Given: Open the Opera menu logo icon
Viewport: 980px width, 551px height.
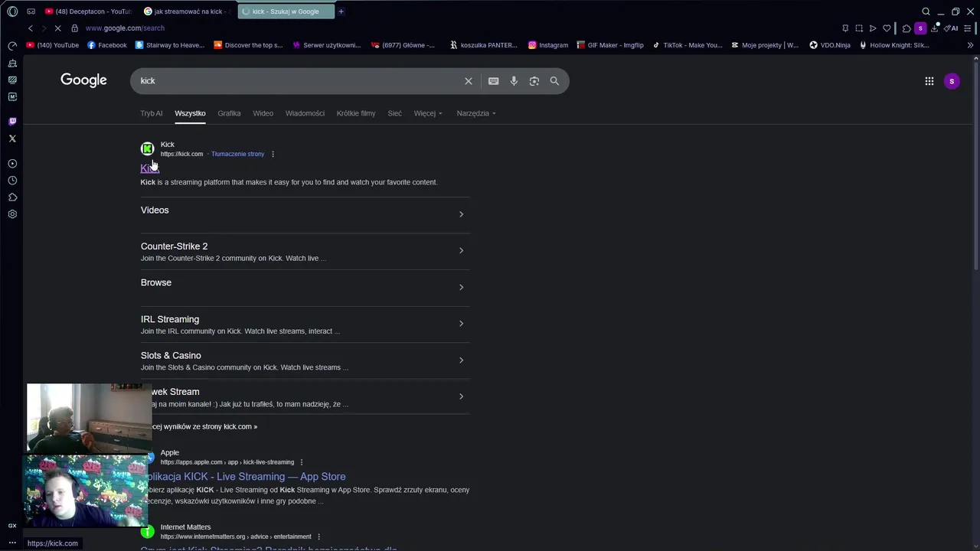Looking at the screenshot, I should (x=12, y=11).
